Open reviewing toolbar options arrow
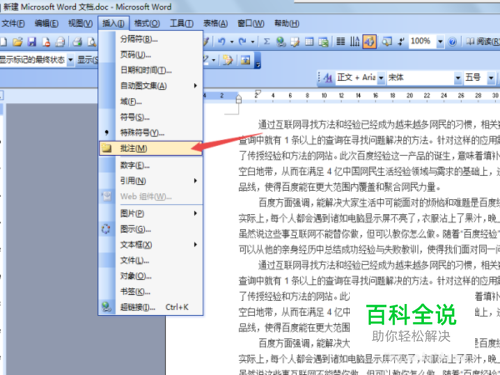The height and width of the screenshot is (375, 500). coord(258,61)
